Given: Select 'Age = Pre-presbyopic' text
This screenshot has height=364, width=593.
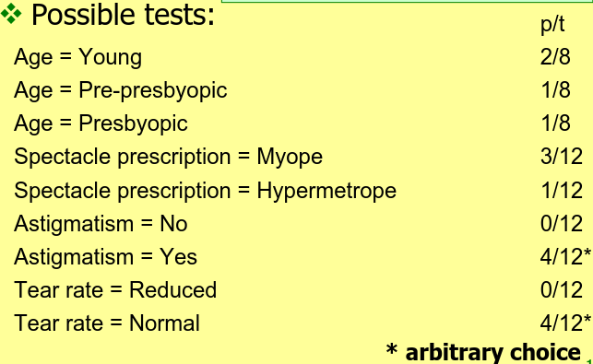Looking at the screenshot, I should 120,90.
